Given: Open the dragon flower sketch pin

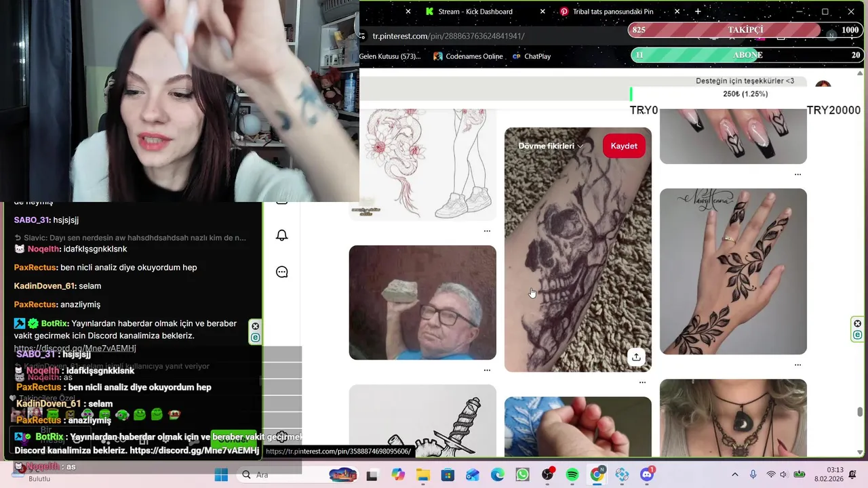Looking at the screenshot, I should [x=422, y=165].
